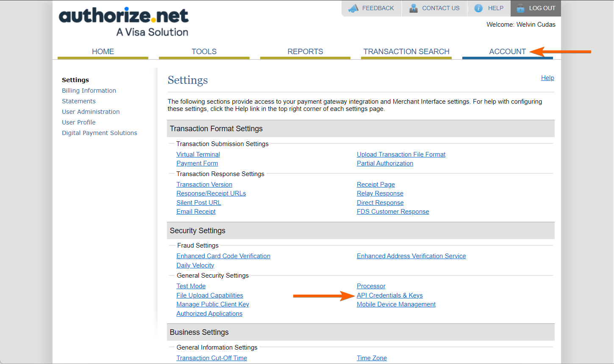Image resolution: width=614 pixels, height=364 pixels.
Task: Open the Tools tab
Action: click(204, 52)
